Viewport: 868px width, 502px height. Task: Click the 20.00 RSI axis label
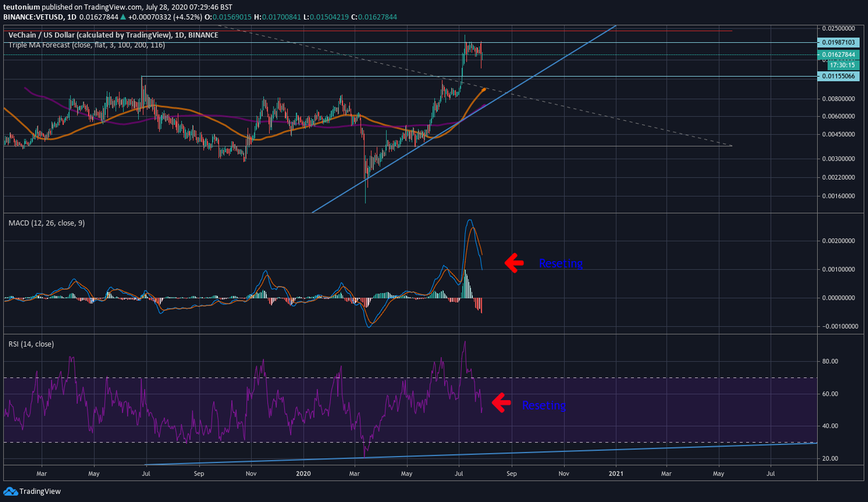click(830, 459)
